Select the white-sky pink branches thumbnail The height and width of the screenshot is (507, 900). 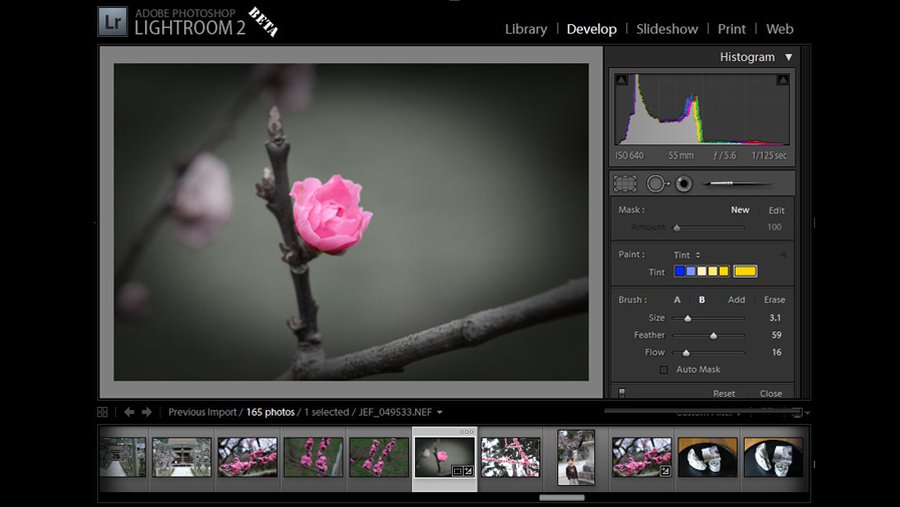tap(510, 458)
